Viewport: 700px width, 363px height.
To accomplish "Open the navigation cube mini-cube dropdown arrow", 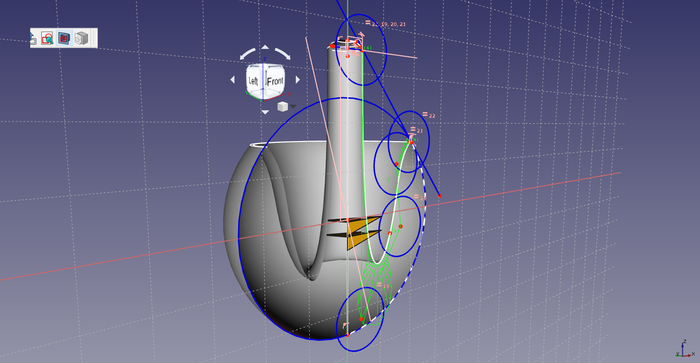I will 293,106.
